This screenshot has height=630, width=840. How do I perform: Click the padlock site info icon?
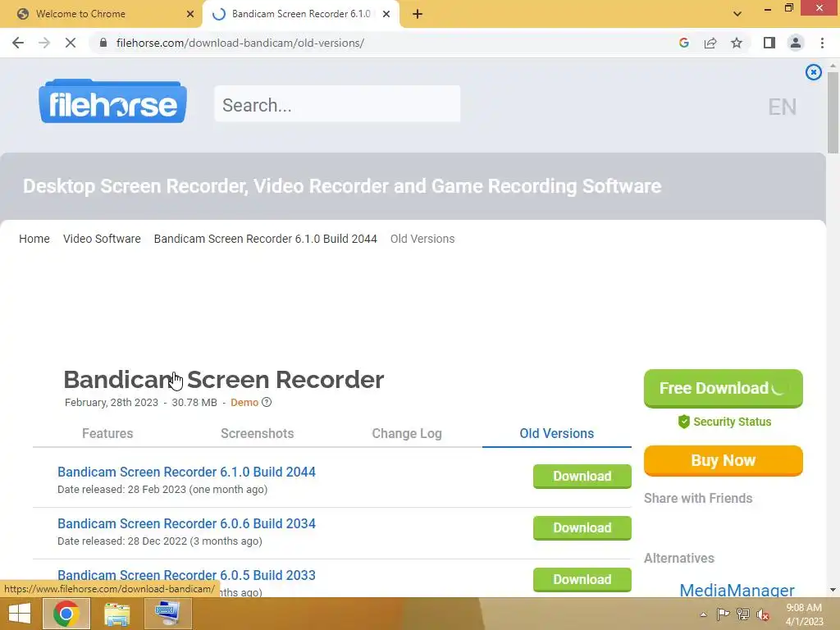[x=103, y=43]
